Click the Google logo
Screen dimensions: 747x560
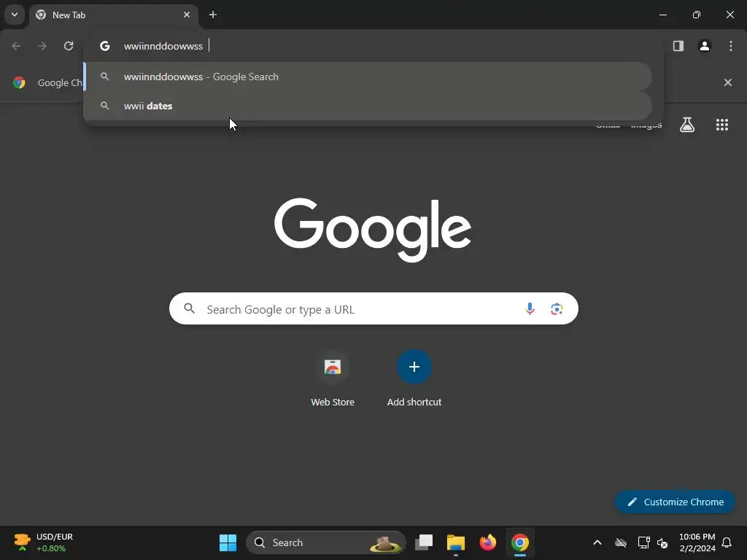click(373, 230)
